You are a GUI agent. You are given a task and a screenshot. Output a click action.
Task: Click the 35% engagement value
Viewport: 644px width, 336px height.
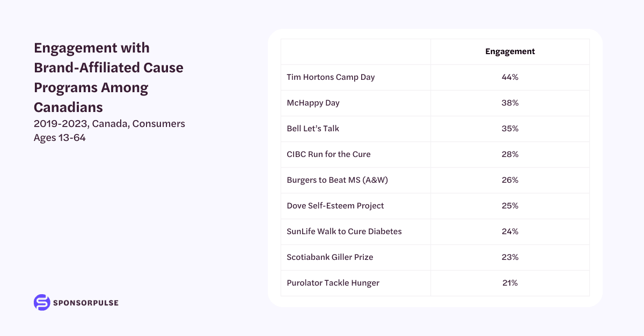coord(510,129)
